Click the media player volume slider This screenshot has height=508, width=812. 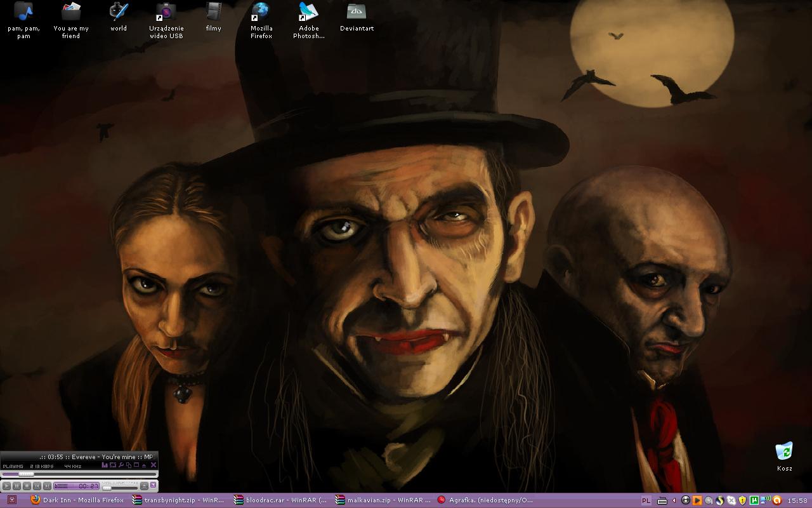119,488
